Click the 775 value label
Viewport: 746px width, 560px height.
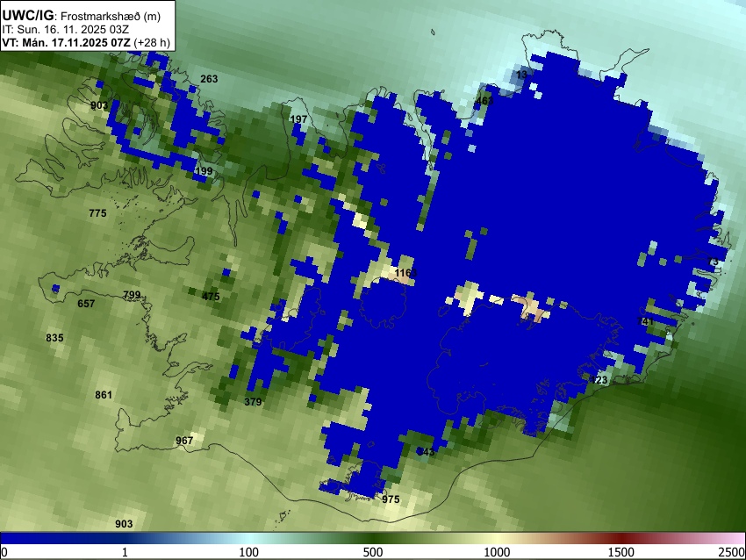coord(97,213)
